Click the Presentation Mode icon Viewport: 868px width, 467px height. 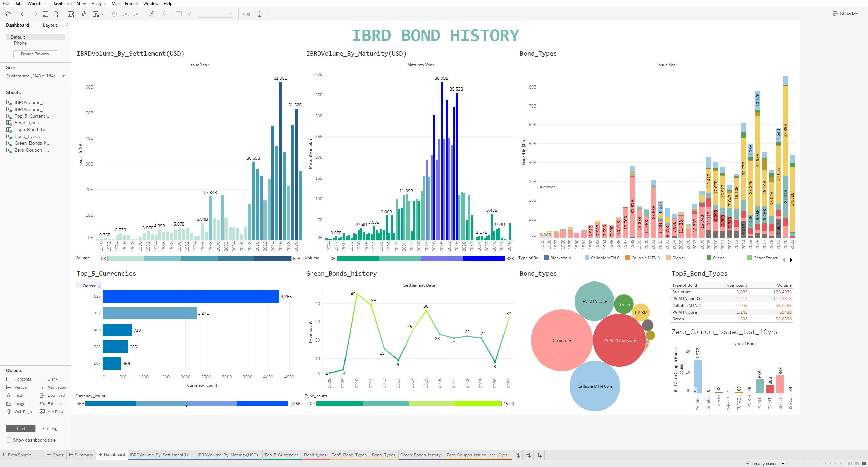259,14
